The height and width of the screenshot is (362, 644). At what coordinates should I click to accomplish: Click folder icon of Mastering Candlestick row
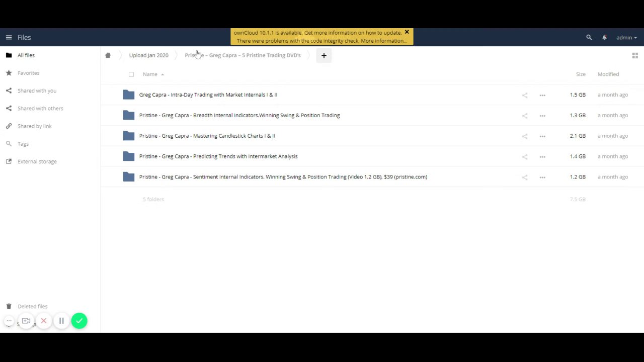click(129, 136)
